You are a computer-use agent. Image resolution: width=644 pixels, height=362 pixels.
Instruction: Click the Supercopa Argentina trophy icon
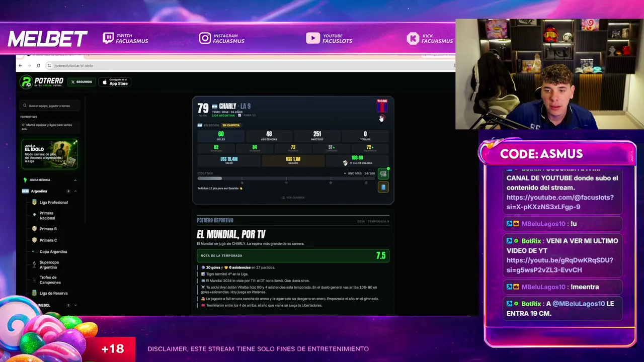click(34, 264)
